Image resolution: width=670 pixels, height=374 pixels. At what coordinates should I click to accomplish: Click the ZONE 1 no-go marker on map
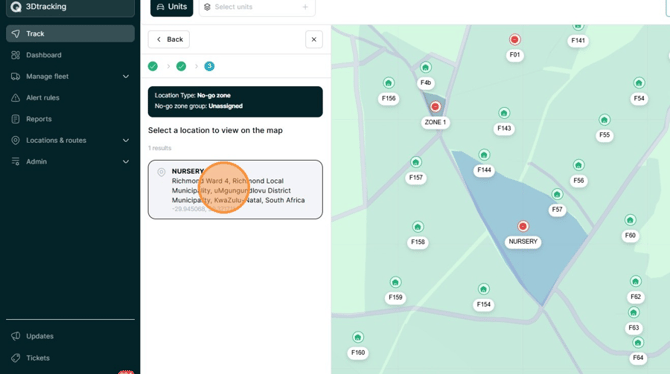[435, 106]
